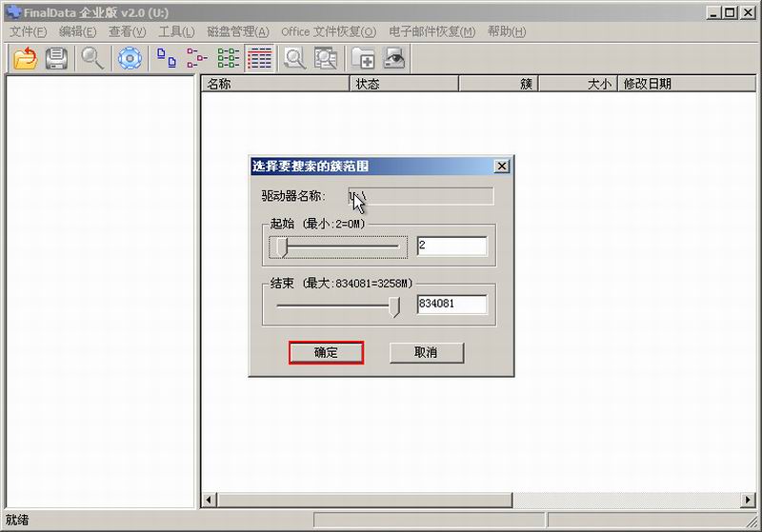
Task: Click the new folder plus icon
Action: [363, 59]
